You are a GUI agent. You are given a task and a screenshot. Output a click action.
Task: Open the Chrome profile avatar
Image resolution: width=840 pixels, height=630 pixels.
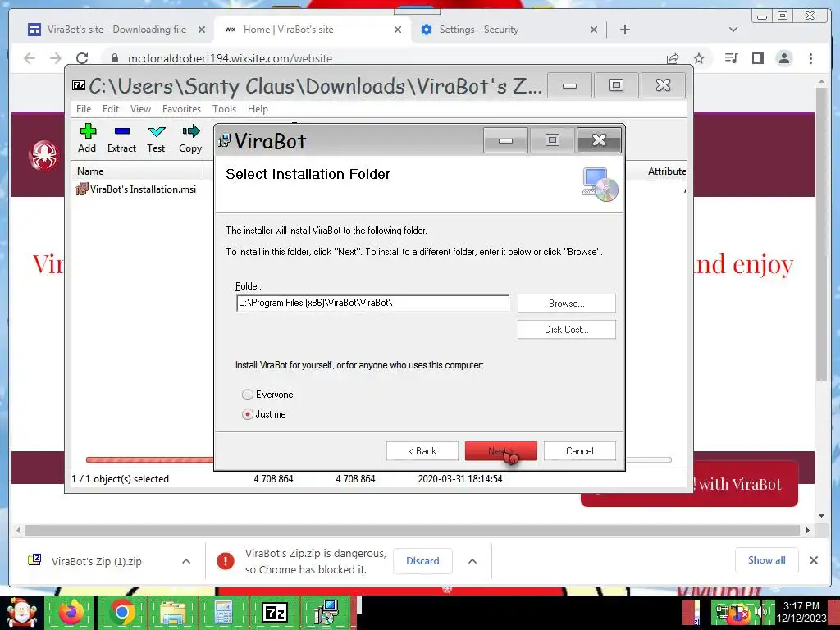tap(784, 58)
